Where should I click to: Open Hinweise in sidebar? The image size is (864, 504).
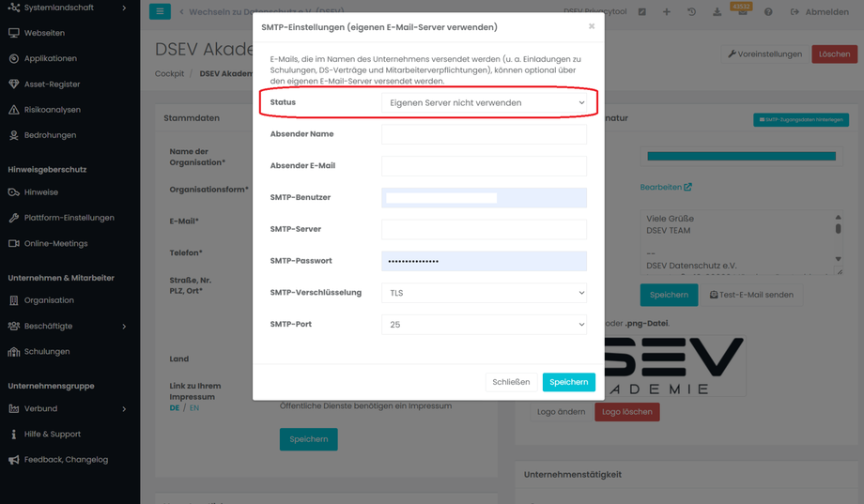40,192
